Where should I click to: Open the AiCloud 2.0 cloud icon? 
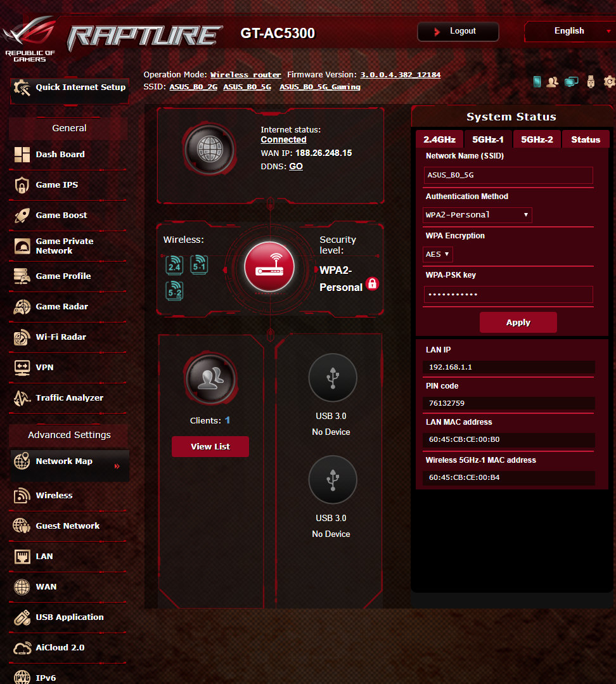[x=22, y=648]
